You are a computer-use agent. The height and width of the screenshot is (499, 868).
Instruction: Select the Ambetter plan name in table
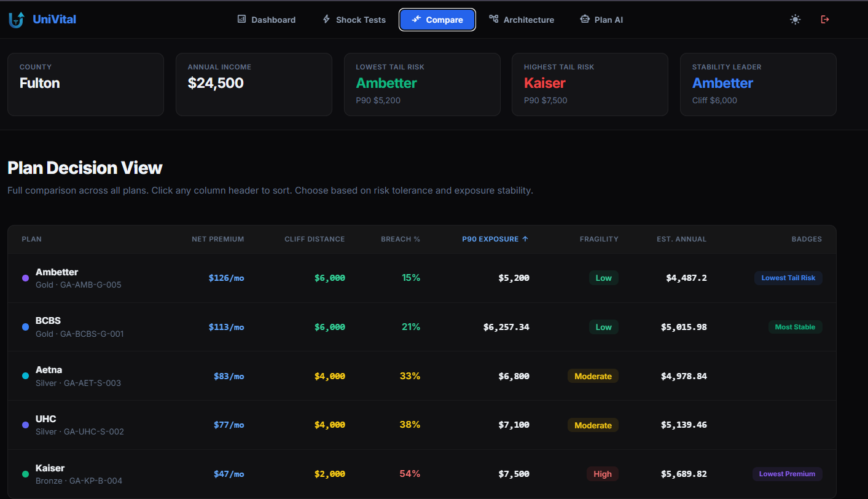coord(57,272)
